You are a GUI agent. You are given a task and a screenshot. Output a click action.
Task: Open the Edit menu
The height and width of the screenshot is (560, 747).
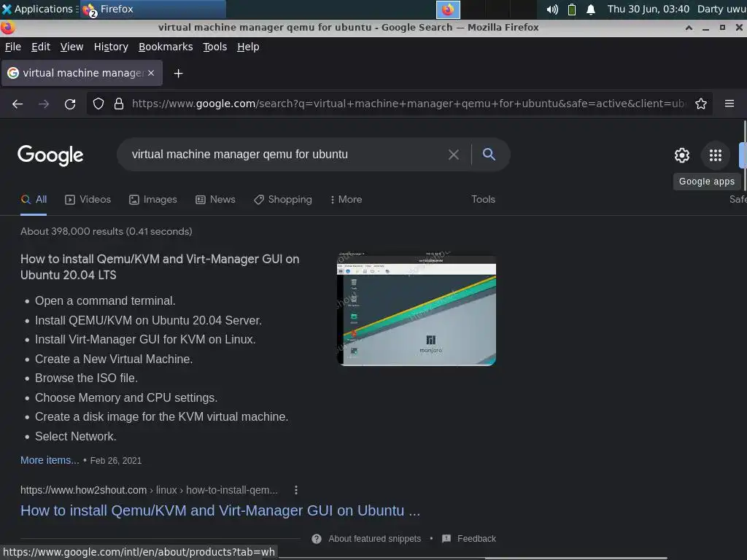click(x=41, y=47)
